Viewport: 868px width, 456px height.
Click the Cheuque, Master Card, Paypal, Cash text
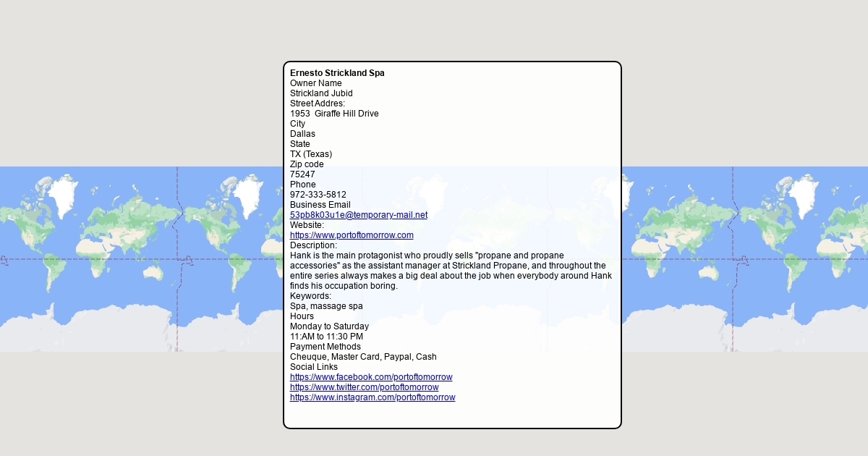click(363, 357)
